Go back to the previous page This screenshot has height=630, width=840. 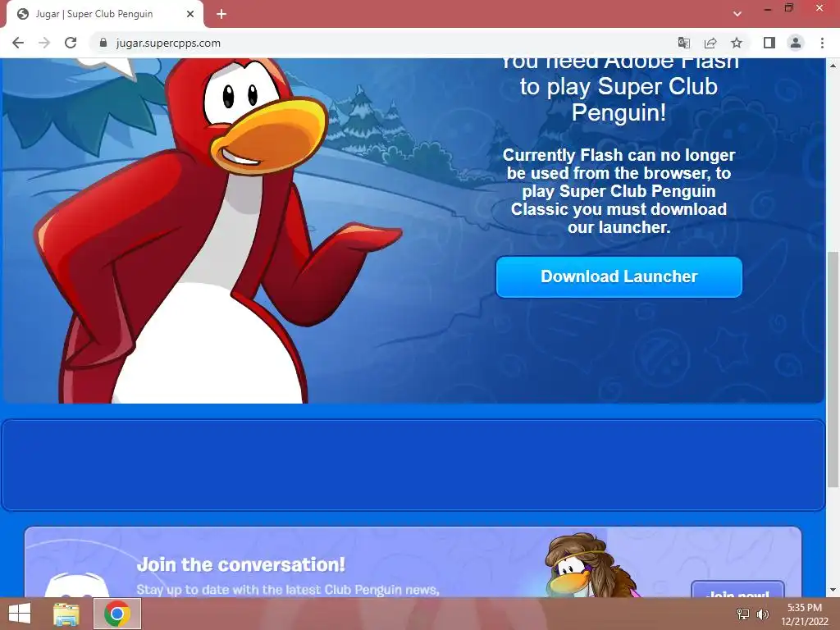tap(18, 43)
